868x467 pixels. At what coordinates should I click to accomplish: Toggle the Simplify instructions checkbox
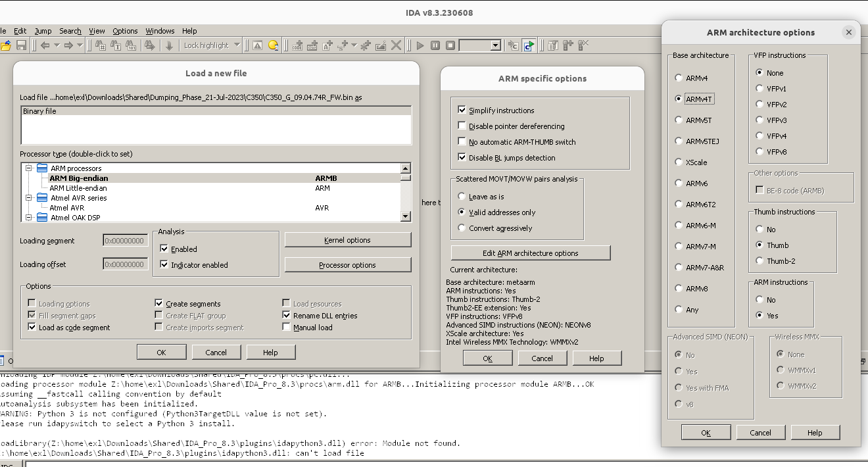click(462, 111)
